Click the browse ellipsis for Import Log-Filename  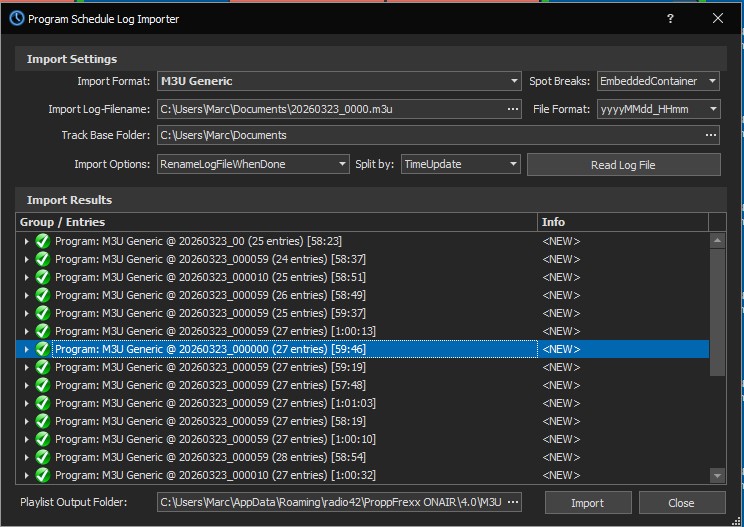point(513,109)
